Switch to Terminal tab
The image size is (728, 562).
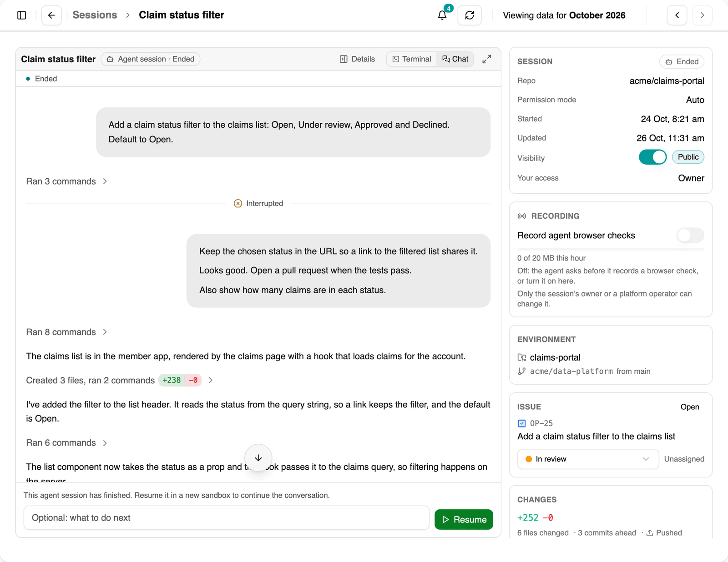coord(412,59)
